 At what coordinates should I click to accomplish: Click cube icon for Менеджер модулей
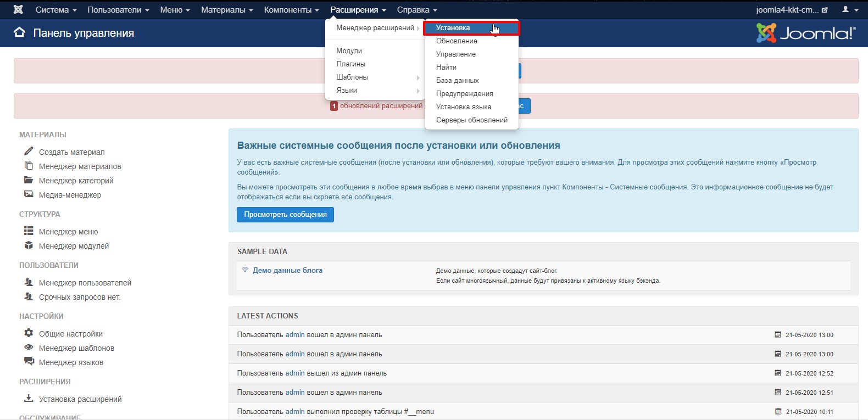pyautogui.click(x=29, y=245)
